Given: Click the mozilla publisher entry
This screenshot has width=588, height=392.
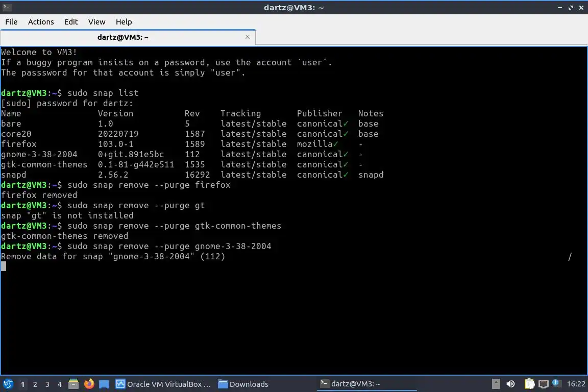Looking at the screenshot, I should 317,144.
